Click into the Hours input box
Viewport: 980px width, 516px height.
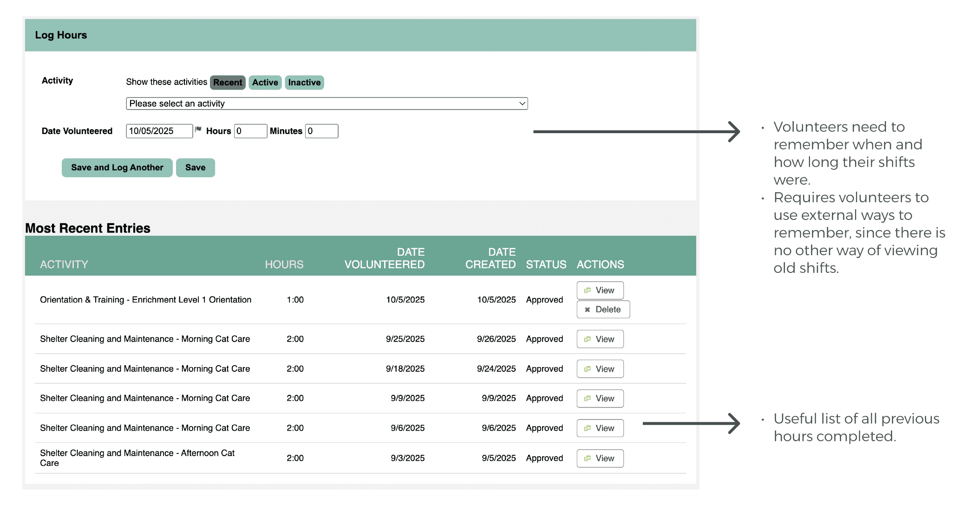click(x=250, y=131)
